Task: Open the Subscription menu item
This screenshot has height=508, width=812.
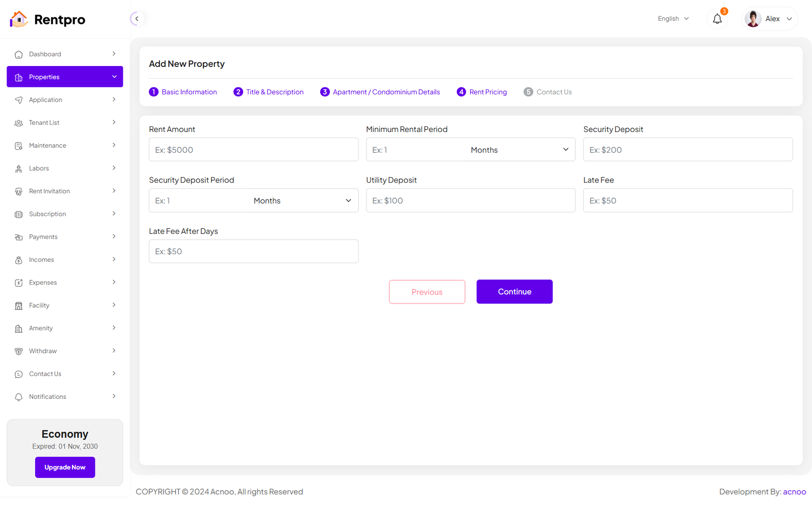Action: (47, 214)
